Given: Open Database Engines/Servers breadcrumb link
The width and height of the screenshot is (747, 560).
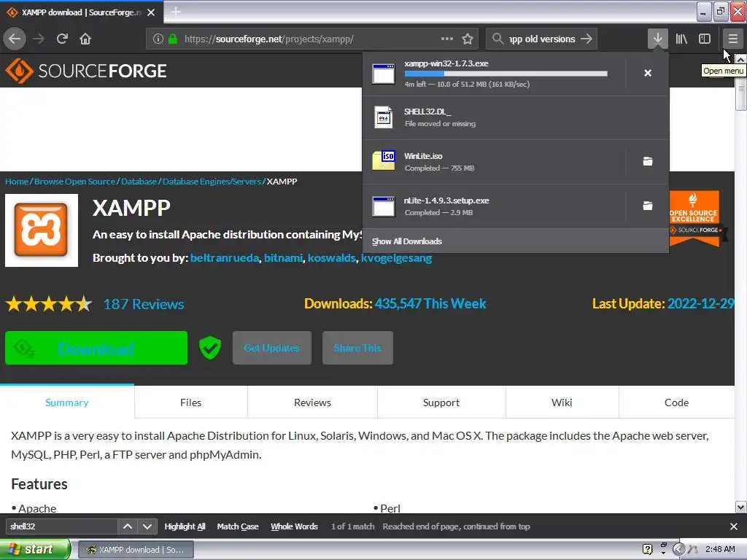Looking at the screenshot, I should (212, 182).
